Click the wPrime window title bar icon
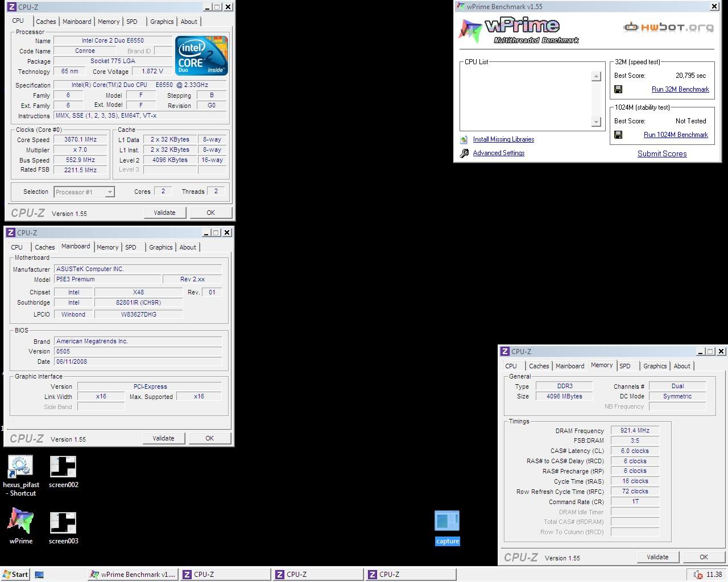The width and height of the screenshot is (728, 582). click(x=460, y=6)
